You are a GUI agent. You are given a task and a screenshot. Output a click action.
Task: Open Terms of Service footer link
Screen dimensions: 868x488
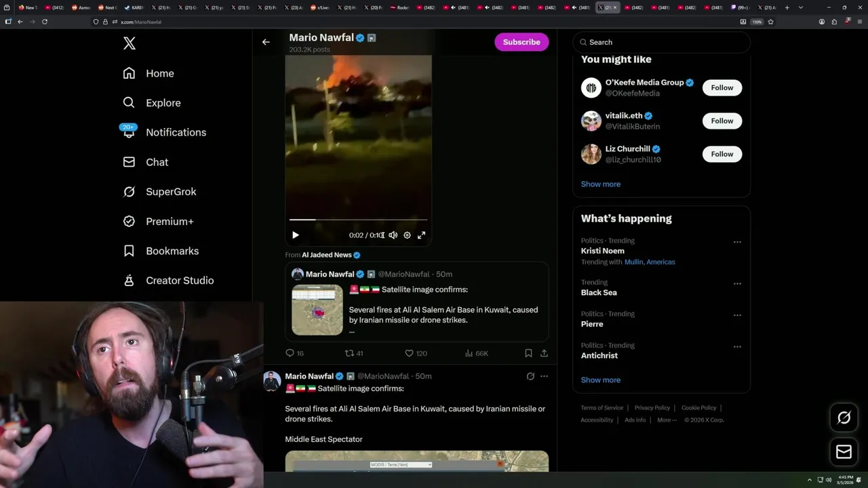point(602,408)
